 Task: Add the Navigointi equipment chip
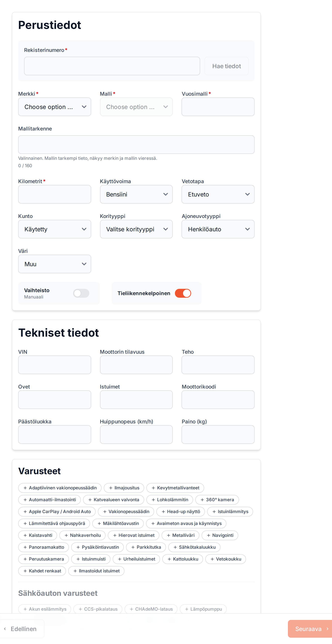[220, 535]
